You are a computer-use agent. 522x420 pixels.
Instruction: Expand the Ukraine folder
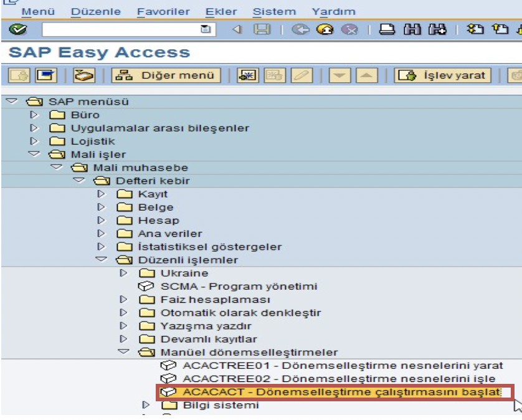[123, 273]
